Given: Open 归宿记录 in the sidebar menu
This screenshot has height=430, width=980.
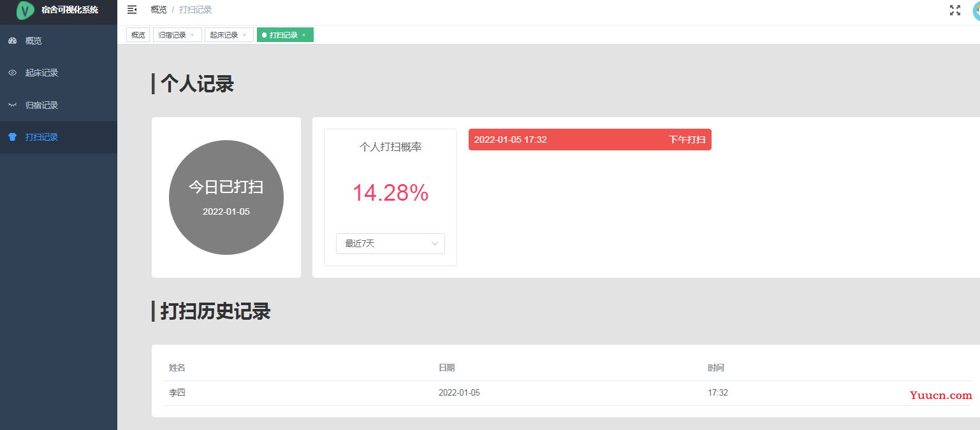Looking at the screenshot, I should 59,105.
